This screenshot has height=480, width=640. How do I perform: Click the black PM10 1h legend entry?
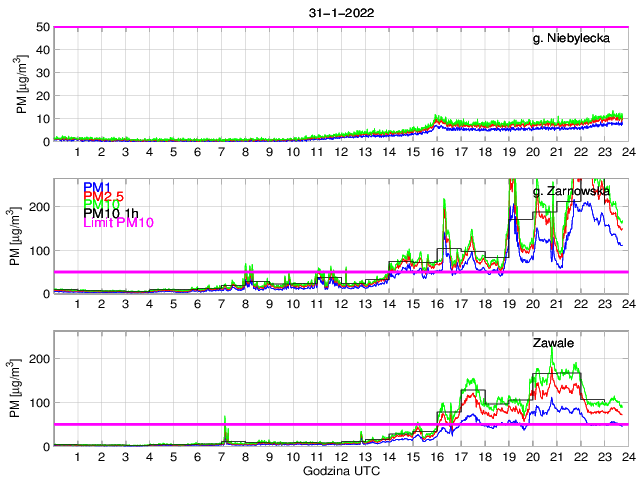(112, 213)
